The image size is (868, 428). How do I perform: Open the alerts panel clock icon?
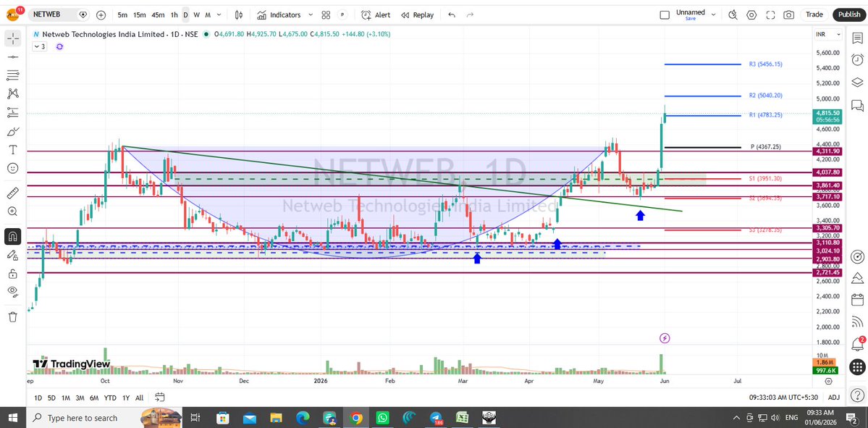pyautogui.click(x=857, y=60)
